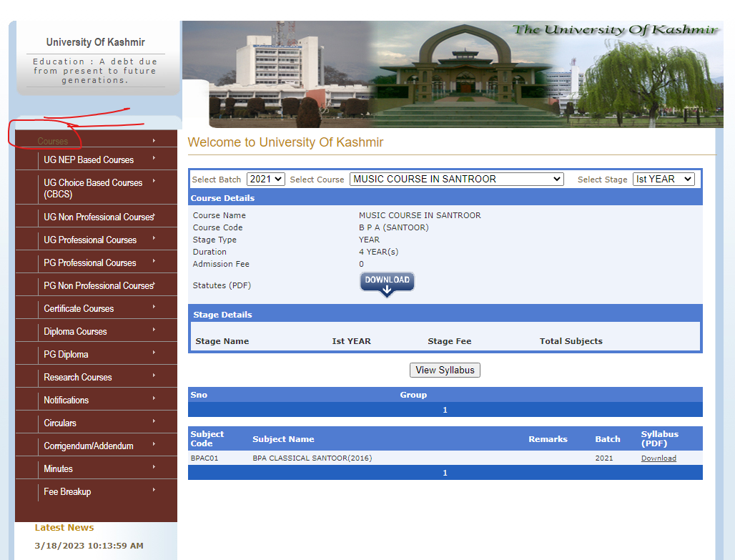The image size is (735, 560).
Task: Click subject code BPAC01
Action: pos(204,458)
